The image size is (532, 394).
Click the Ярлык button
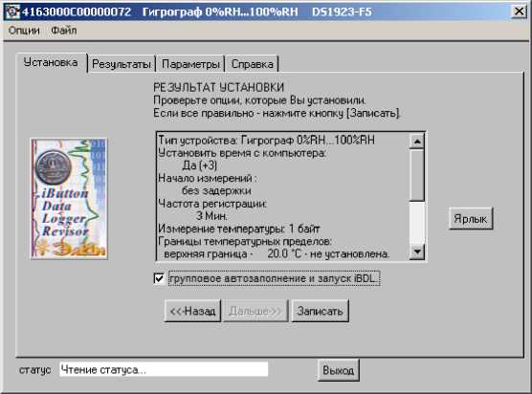(x=471, y=219)
